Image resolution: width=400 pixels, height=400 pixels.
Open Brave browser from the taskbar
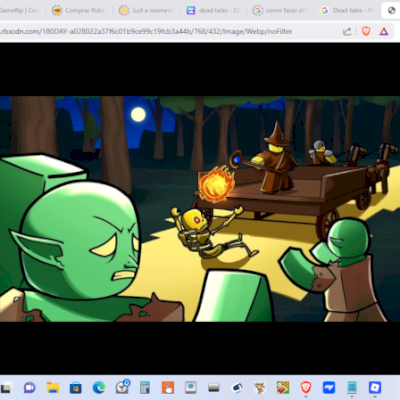306,387
